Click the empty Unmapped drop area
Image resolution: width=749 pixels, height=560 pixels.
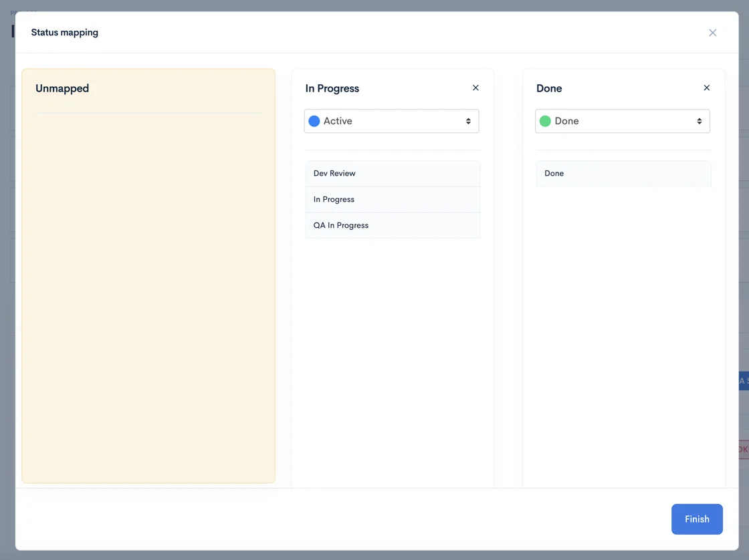pyautogui.click(x=148, y=296)
